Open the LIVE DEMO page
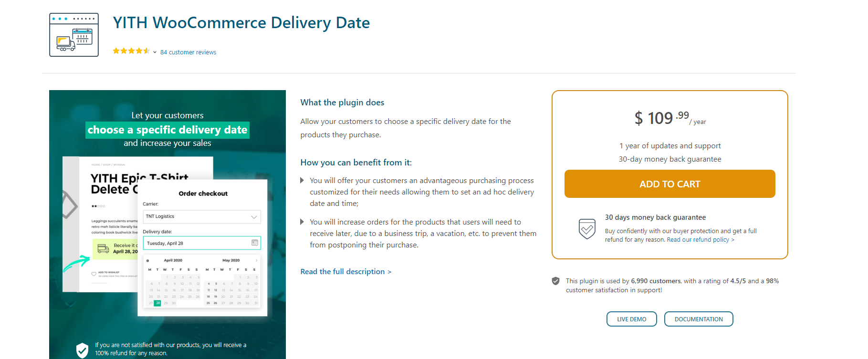The image size is (868, 359). tap(631, 319)
